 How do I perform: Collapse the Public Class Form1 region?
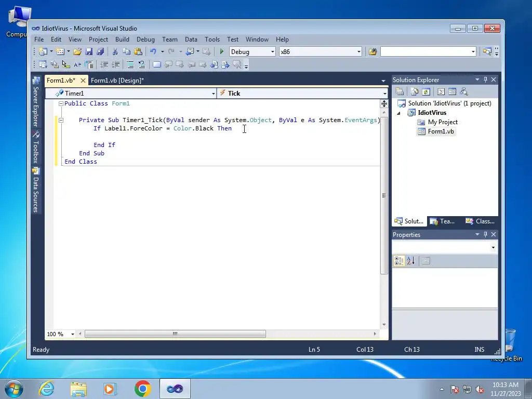[x=61, y=103]
